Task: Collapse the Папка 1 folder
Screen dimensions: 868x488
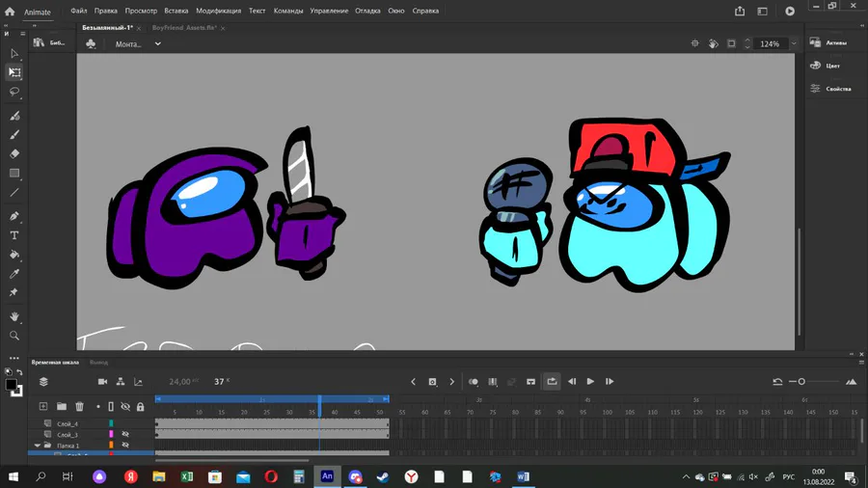Action: [x=37, y=446]
